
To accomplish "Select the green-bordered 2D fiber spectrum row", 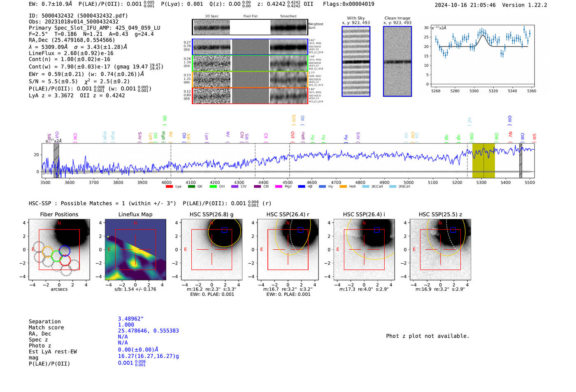I will pyautogui.click(x=250, y=63).
